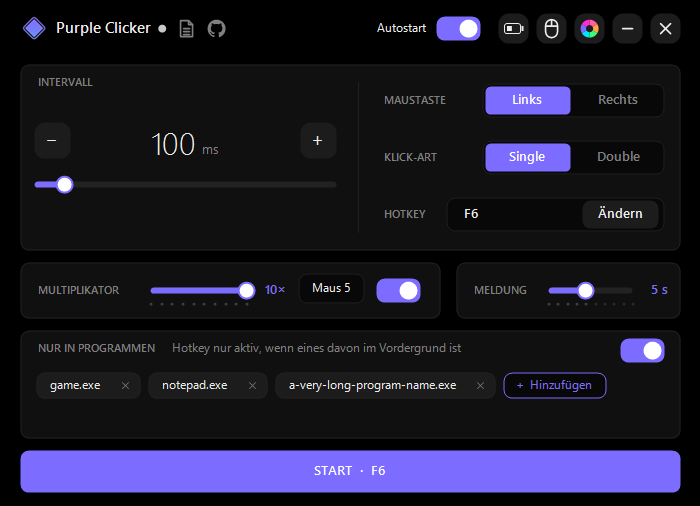Click the Meldung slider handle
Viewport: 700px width, 506px height.
pos(585,290)
